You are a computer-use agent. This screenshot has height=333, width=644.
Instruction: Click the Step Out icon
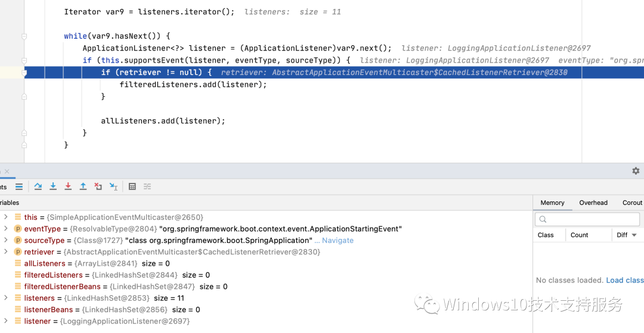83,186
